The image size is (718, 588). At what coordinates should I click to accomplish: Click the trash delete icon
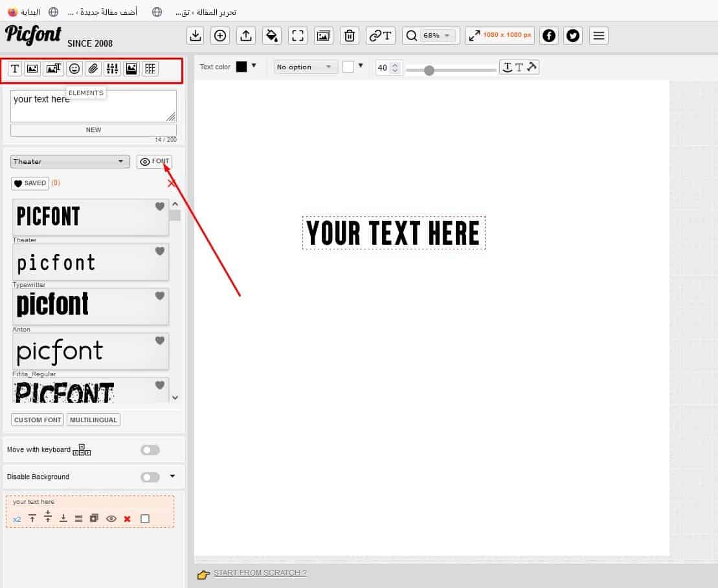(x=350, y=36)
